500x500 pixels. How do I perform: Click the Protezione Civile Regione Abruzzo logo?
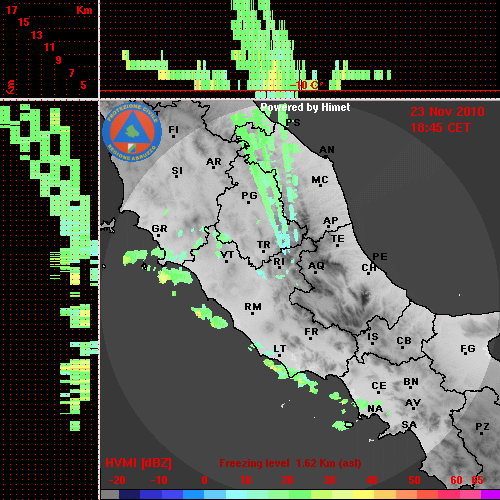(x=132, y=132)
